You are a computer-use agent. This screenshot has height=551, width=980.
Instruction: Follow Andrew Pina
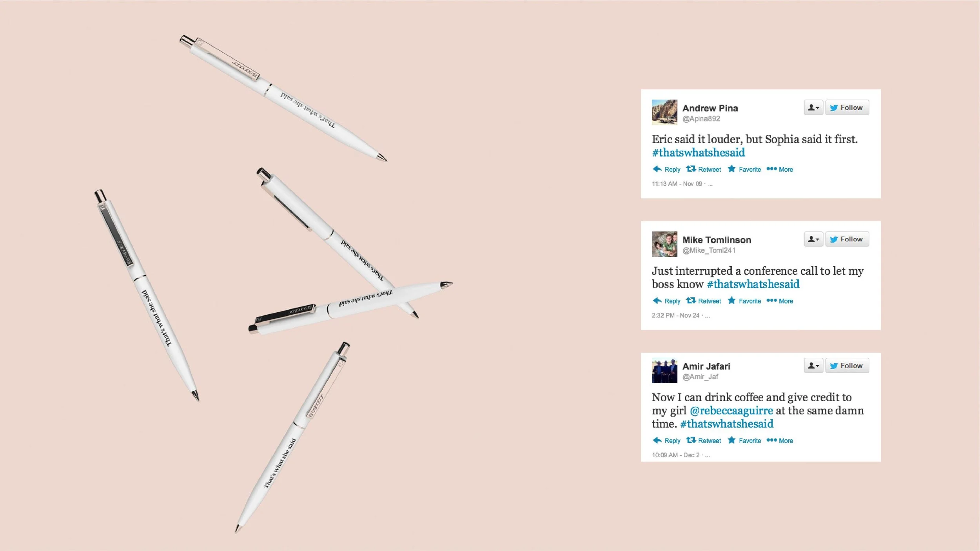(847, 107)
